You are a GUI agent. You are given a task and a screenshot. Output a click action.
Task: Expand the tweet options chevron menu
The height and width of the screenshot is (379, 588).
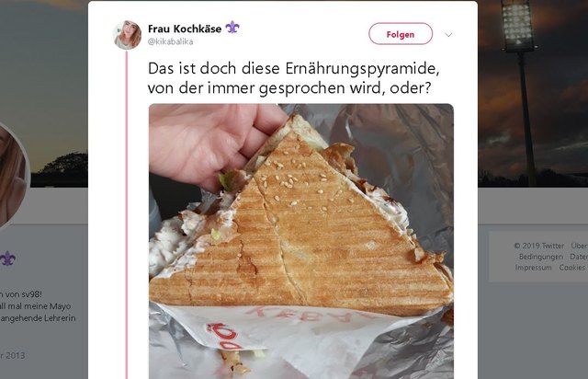(448, 35)
